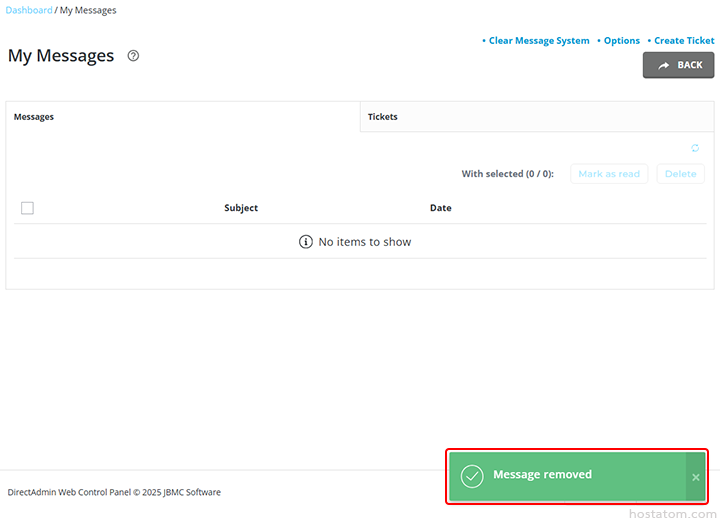Viewport: 720px width, 522px height.
Task: Switch to the Tickets tab
Action: click(383, 117)
